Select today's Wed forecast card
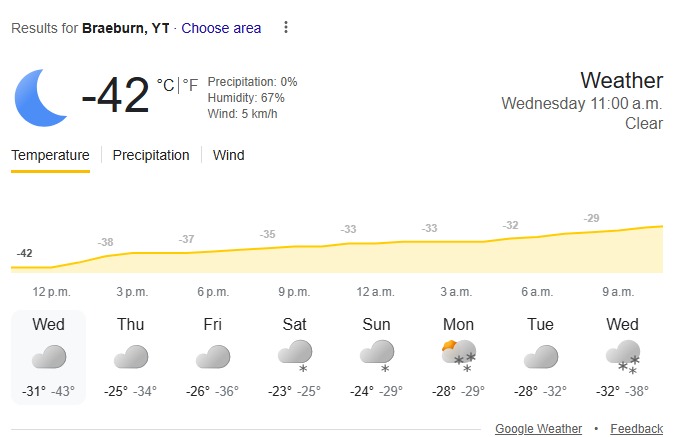The width and height of the screenshot is (686, 437). coord(48,356)
